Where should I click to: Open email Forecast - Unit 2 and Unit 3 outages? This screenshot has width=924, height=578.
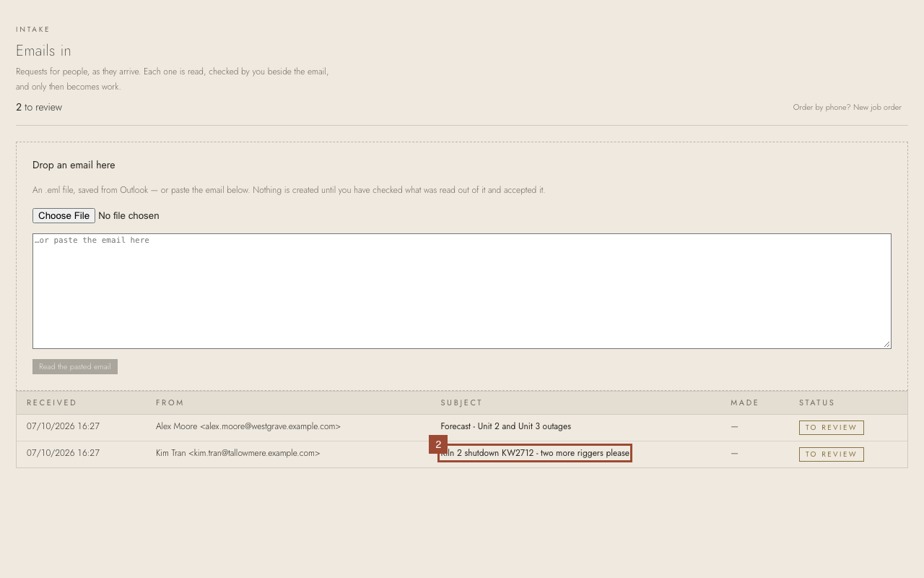pyautogui.click(x=505, y=426)
